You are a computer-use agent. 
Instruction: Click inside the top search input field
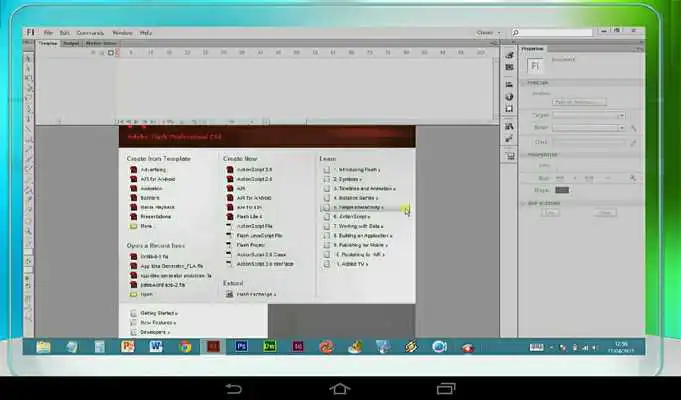click(556, 33)
